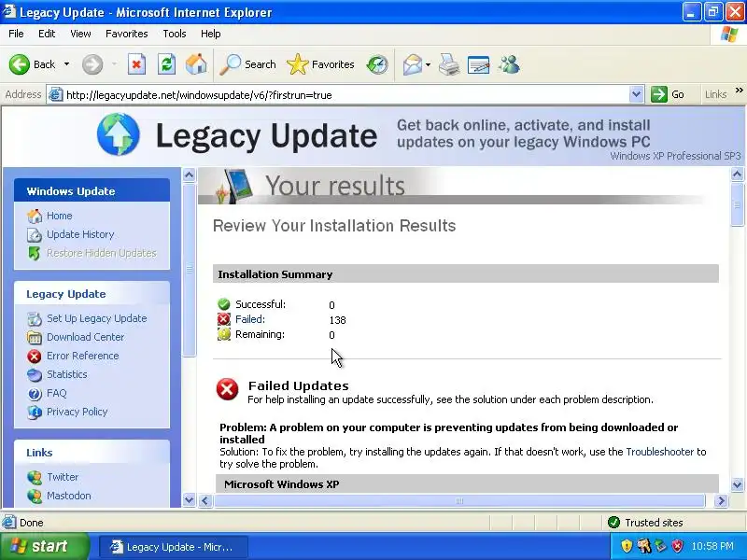Click the sidebar vertical scrollbar thumb
Screen dimensions: 747x560
point(190,270)
